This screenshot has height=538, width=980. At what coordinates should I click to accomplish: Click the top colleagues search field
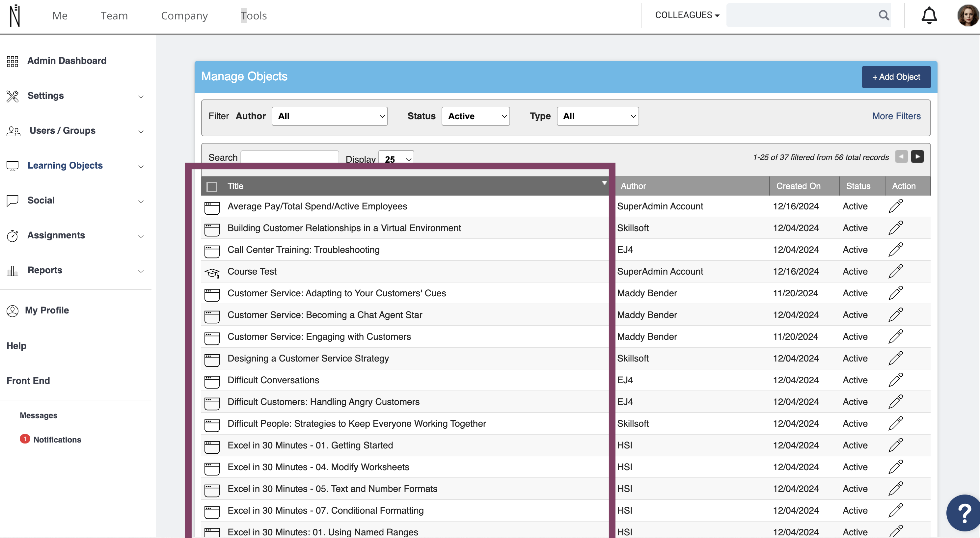tap(802, 15)
